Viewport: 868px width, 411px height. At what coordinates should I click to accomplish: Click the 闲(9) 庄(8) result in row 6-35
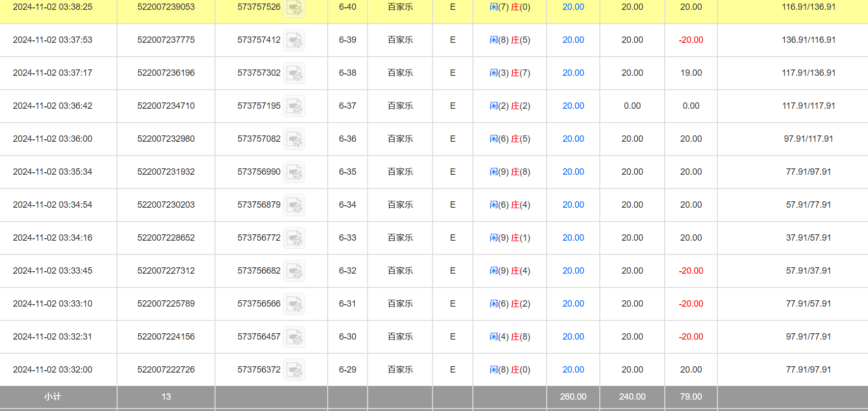[510, 172]
